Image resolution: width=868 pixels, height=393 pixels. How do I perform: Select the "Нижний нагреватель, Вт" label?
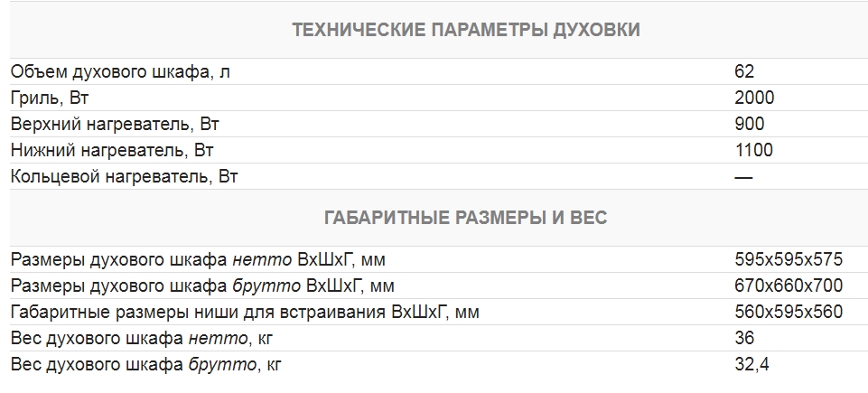112,150
